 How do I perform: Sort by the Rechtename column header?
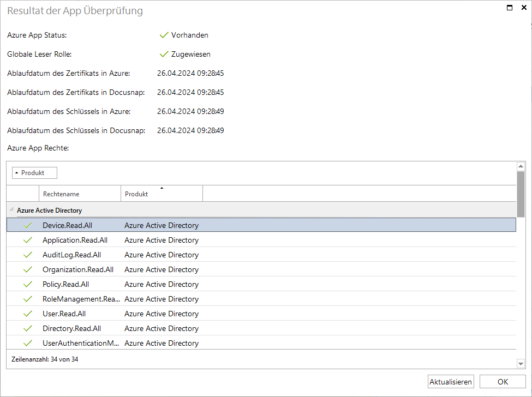80,194
